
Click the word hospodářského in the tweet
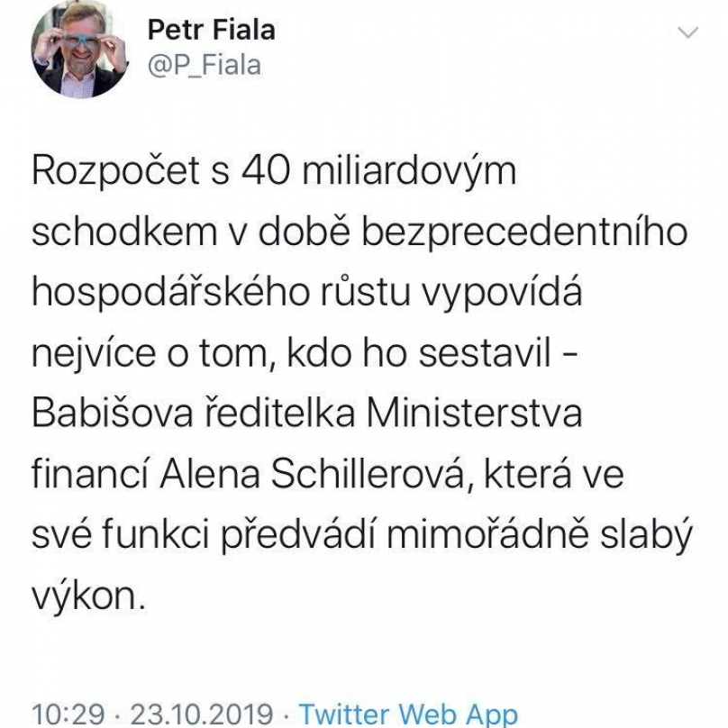171,294
